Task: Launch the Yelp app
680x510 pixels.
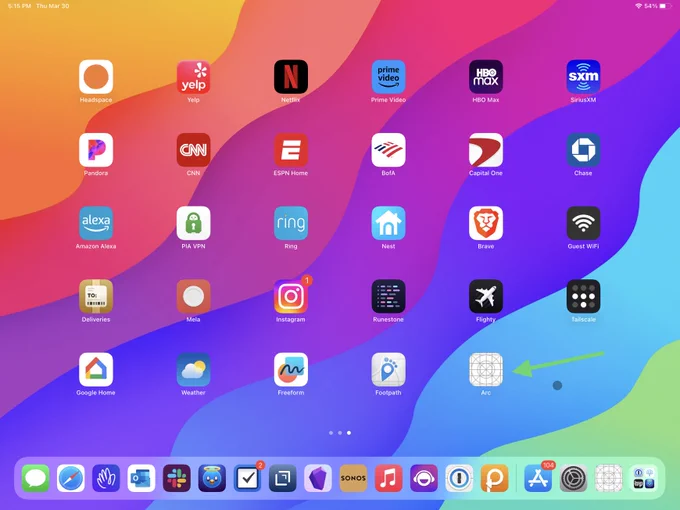Action: tap(193, 77)
